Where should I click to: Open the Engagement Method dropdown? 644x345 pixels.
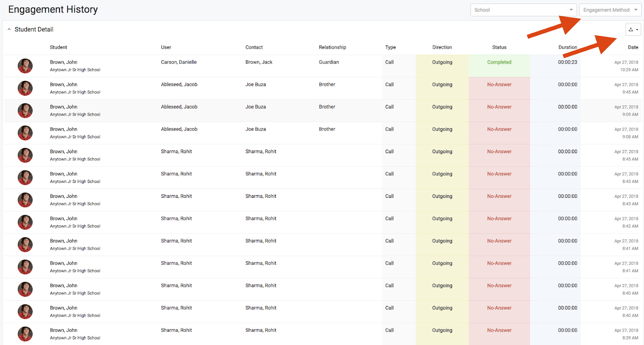click(x=610, y=10)
